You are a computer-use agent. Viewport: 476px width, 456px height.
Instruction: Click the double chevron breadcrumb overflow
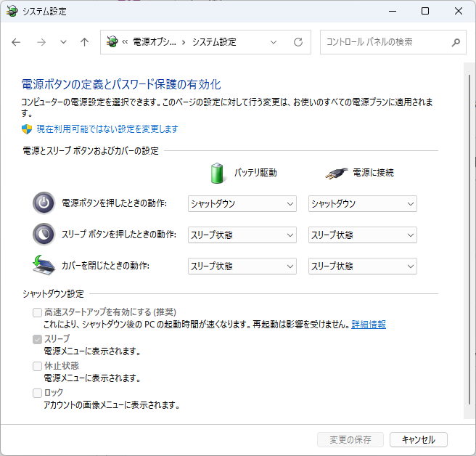(x=125, y=42)
